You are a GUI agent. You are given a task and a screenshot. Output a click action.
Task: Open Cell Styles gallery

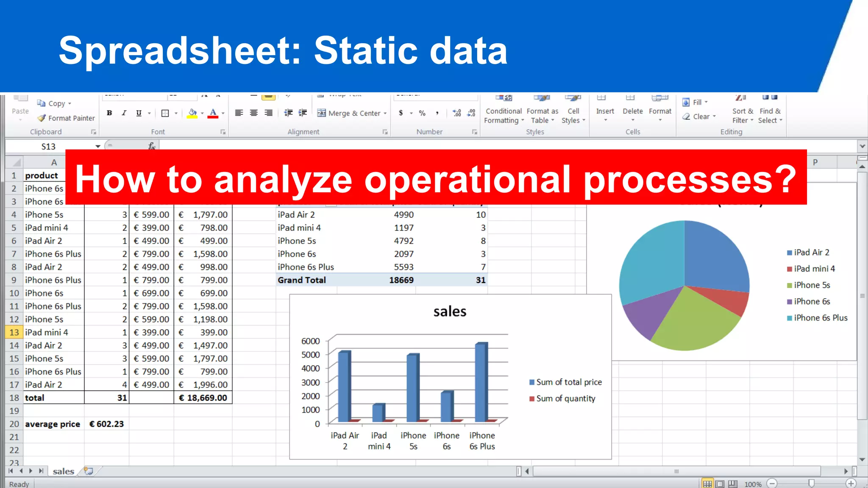[x=573, y=110]
